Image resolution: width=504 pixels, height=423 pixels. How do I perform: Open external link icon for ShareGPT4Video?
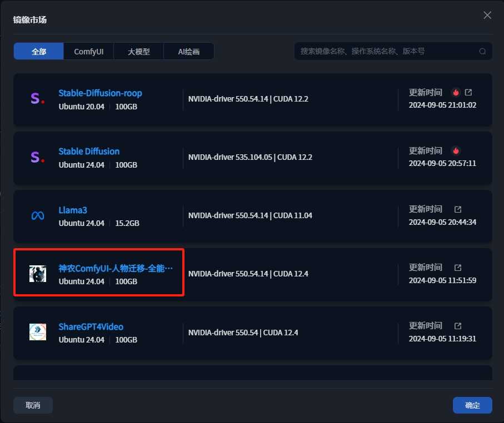458,326
